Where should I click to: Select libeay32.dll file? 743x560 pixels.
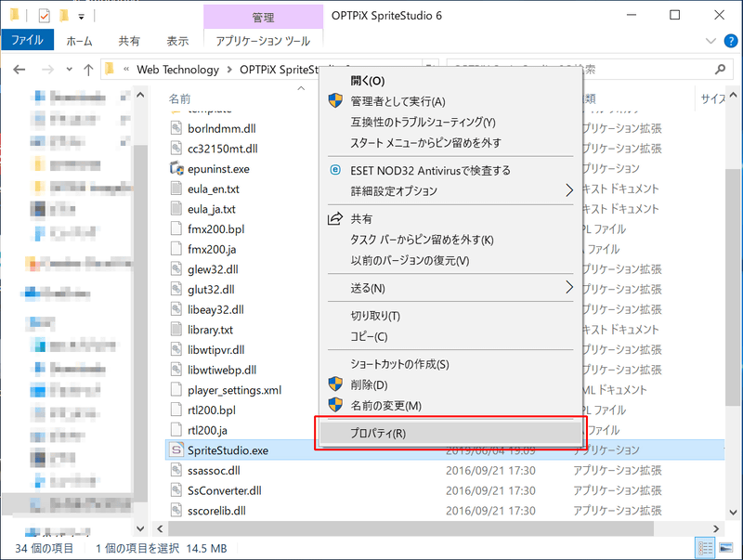(215, 310)
